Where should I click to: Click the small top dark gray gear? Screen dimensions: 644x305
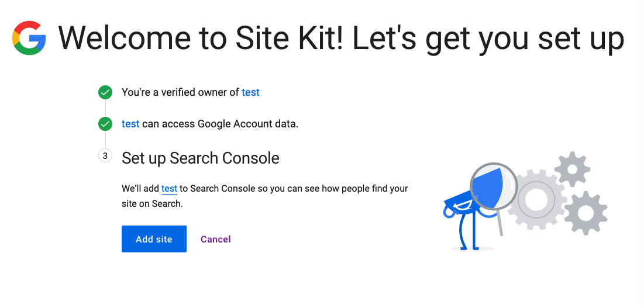tap(572, 169)
